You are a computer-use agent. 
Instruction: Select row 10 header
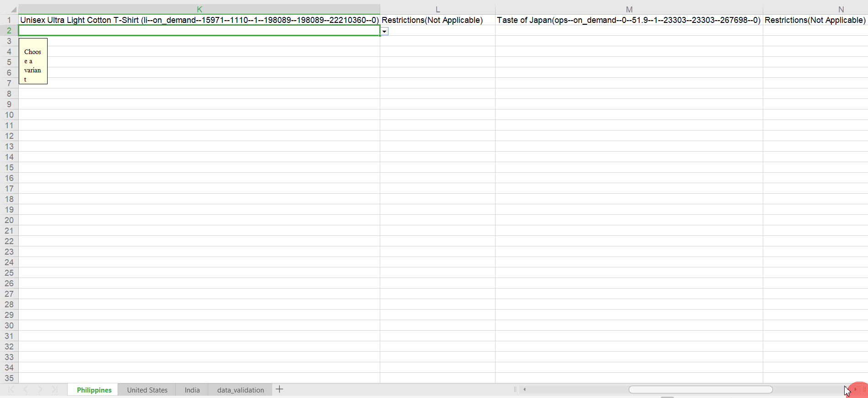[9, 114]
